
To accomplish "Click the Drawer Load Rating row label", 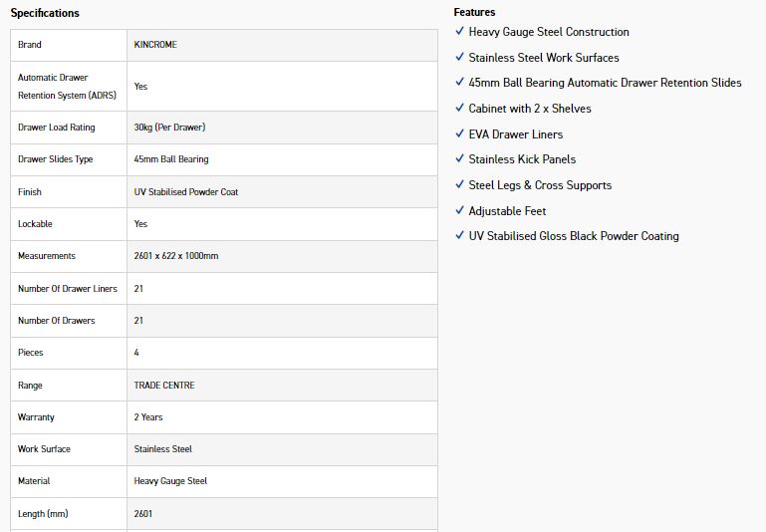I will point(57,127).
